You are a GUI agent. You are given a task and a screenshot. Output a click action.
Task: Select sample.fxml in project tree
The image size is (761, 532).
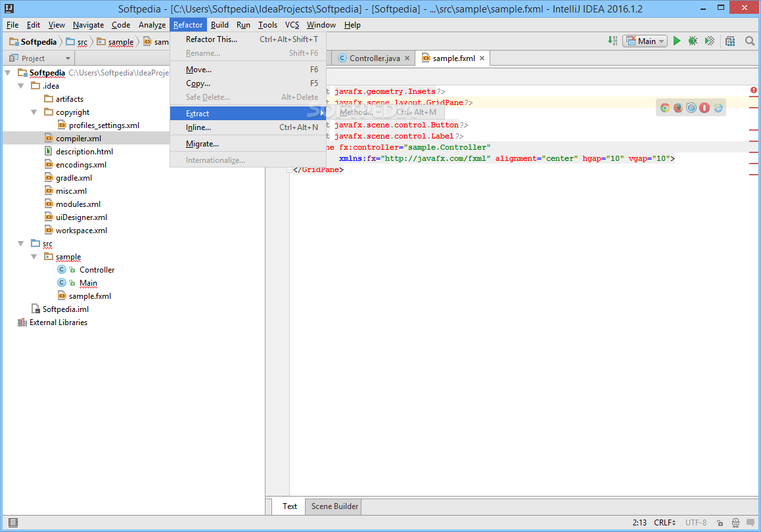point(90,296)
